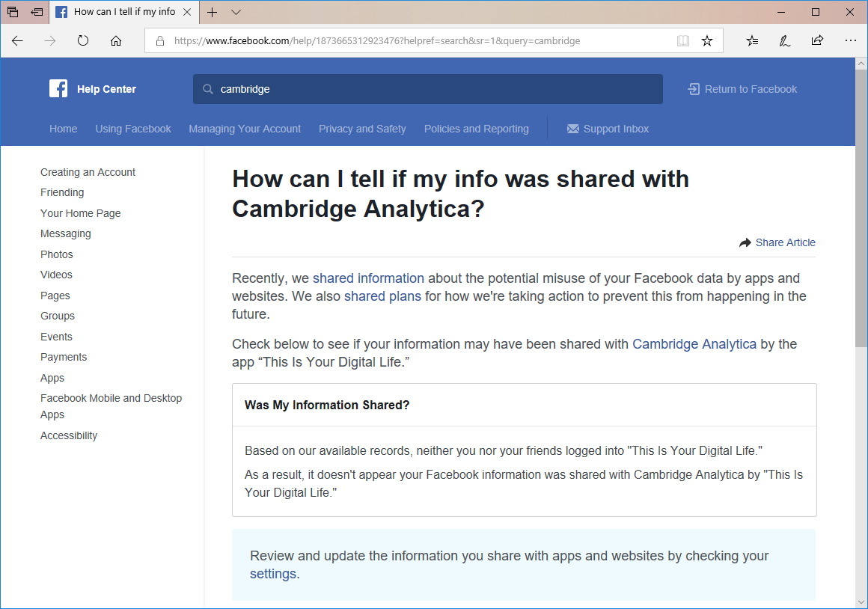Select Groups in sidebar

[x=57, y=316]
